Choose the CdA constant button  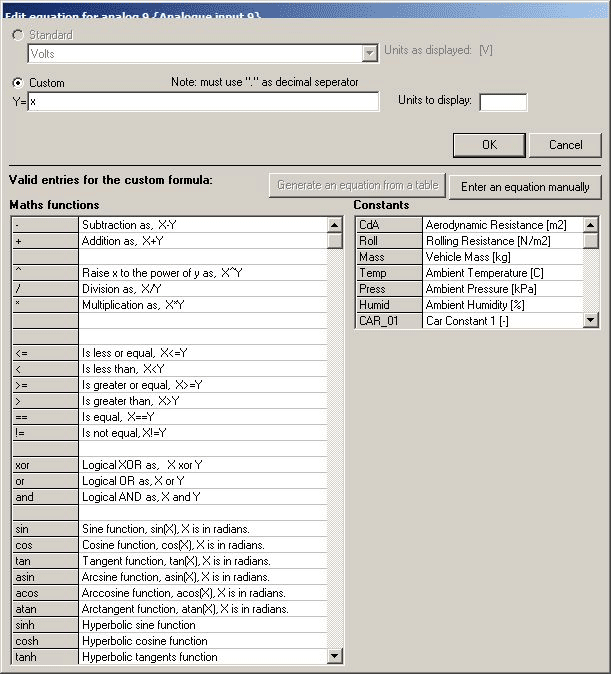(x=388, y=225)
